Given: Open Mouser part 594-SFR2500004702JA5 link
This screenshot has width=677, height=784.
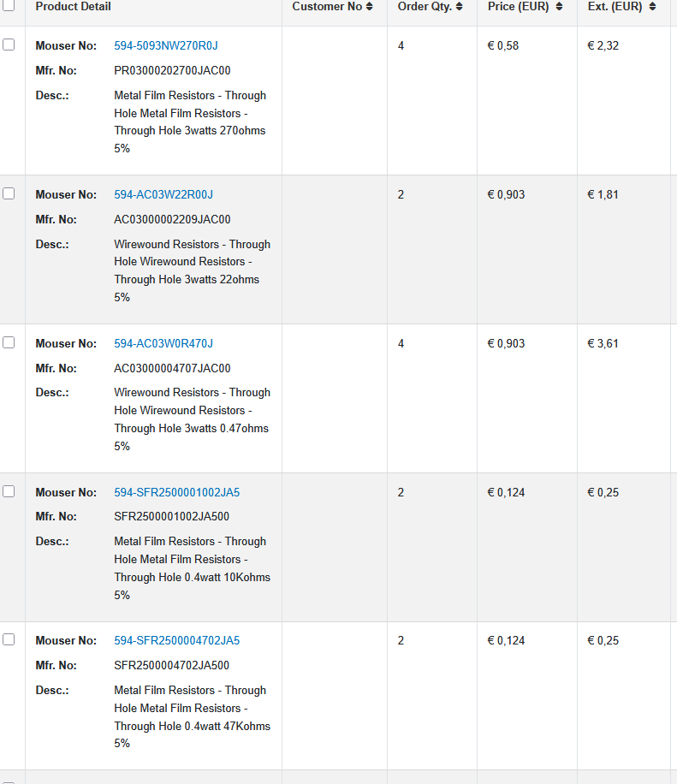Looking at the screenshot, I should pos(177,640).
